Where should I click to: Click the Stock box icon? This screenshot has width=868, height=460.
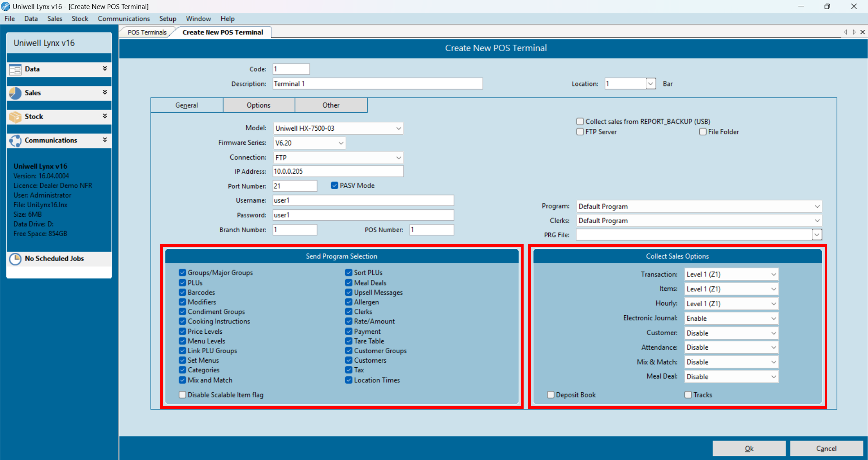tap(15, 117)
